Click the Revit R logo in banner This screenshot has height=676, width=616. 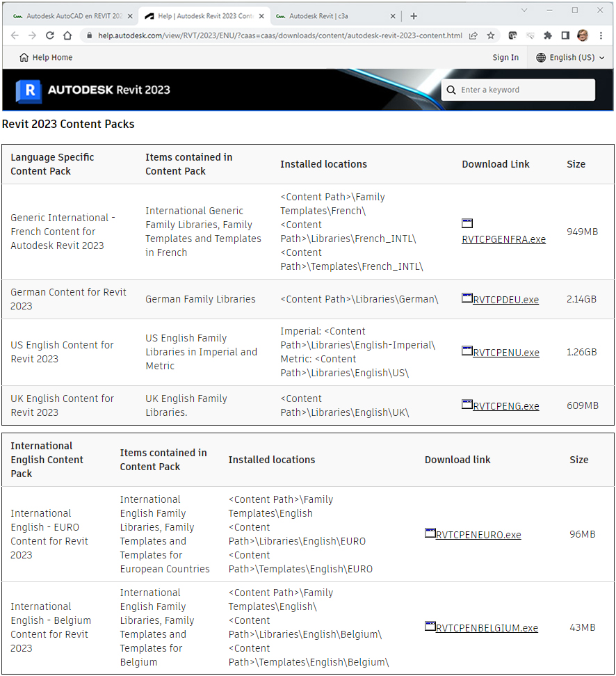[x=29, y=90]
